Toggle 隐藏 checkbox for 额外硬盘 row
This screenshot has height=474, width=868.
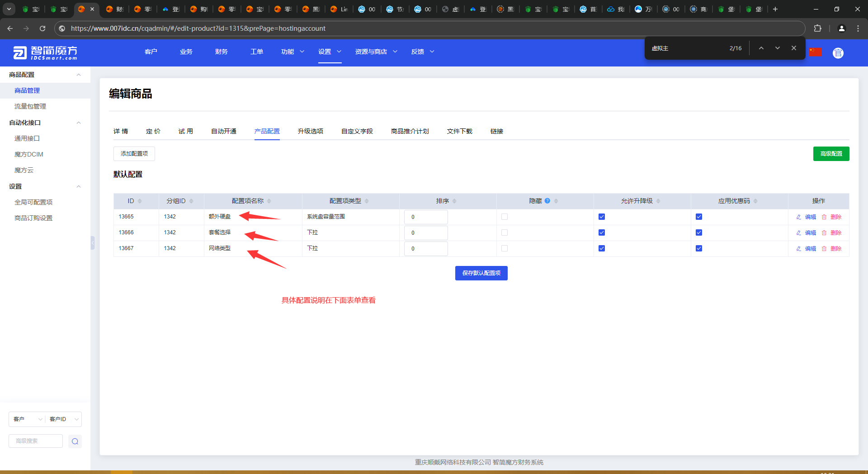pos(505,217)
